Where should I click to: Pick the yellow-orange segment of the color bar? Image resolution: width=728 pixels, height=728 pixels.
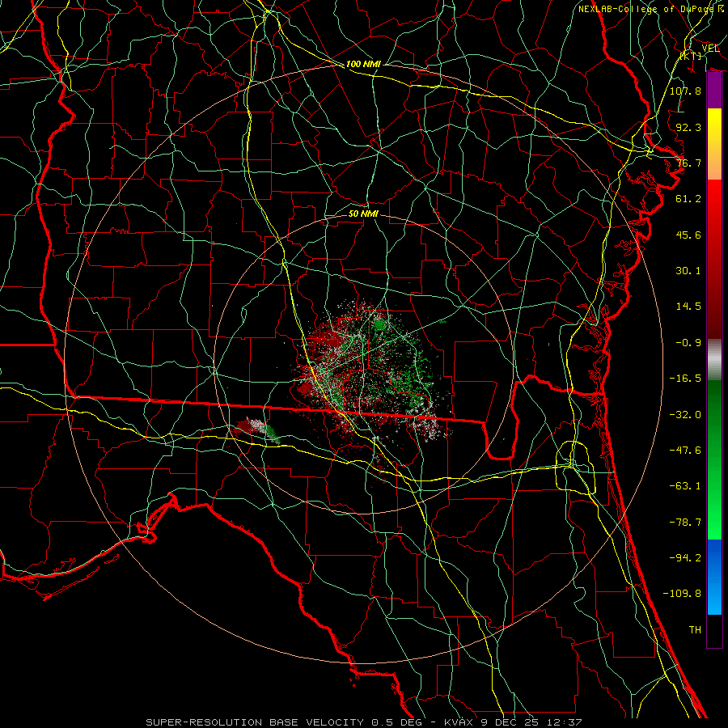tap(714, 144)
